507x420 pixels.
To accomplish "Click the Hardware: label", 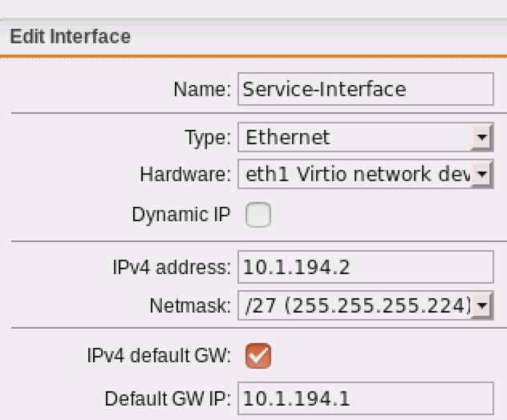I will 185,175.
